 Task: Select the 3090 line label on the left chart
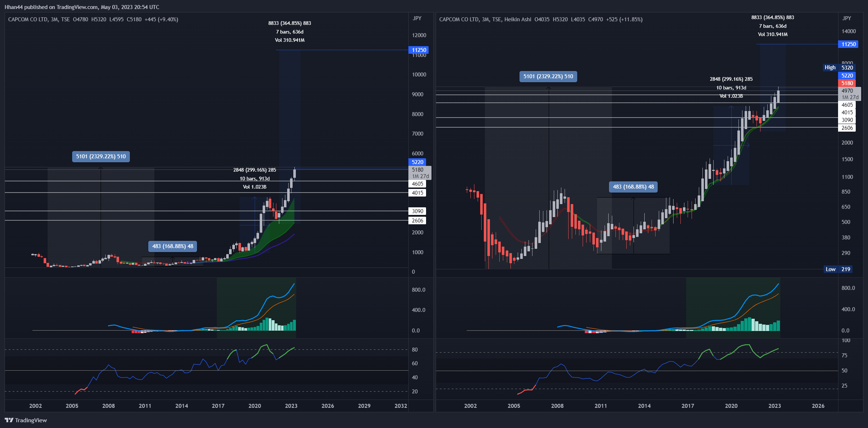[x=417, y=211]
